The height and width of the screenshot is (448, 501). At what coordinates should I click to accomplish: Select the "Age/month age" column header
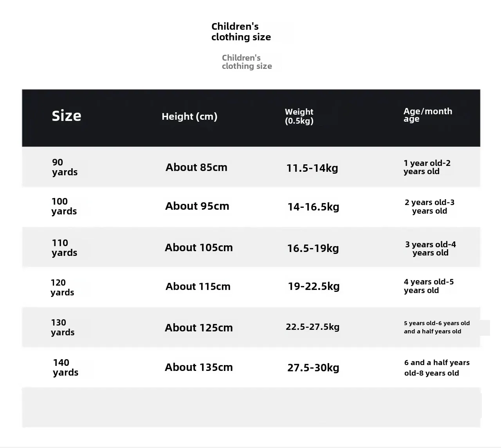[x=427, y=115]
